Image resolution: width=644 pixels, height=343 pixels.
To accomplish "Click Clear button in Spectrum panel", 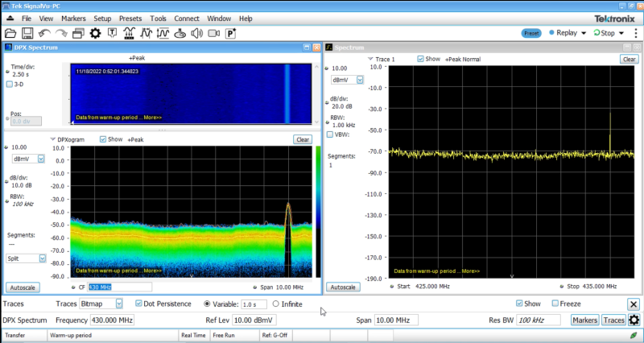I will (629, 59).
